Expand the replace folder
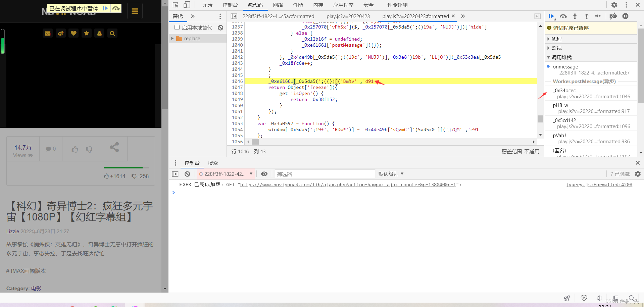This screenshot has height=307, width=644. (172, 39)
